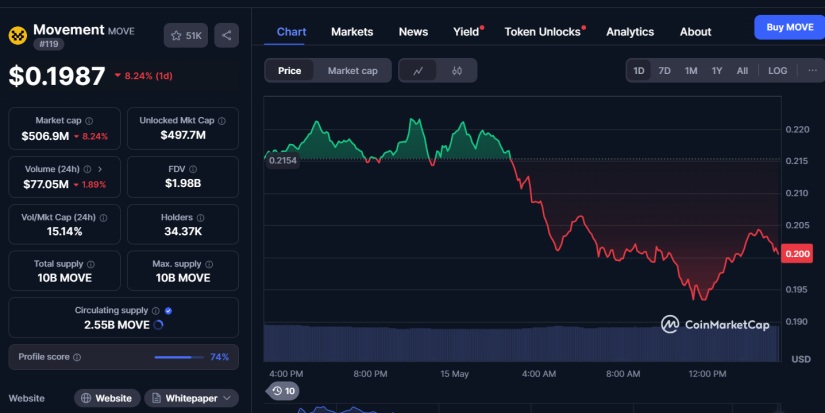Select the candlestick chart icon
This screenshot has width=825, height=413.
point(457,71)
